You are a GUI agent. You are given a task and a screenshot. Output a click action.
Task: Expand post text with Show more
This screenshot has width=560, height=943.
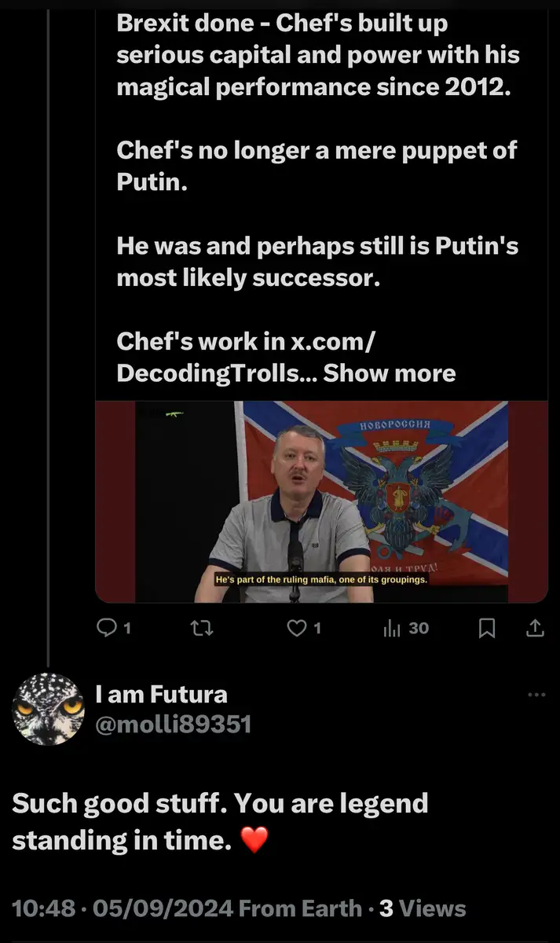click(390, 372)
